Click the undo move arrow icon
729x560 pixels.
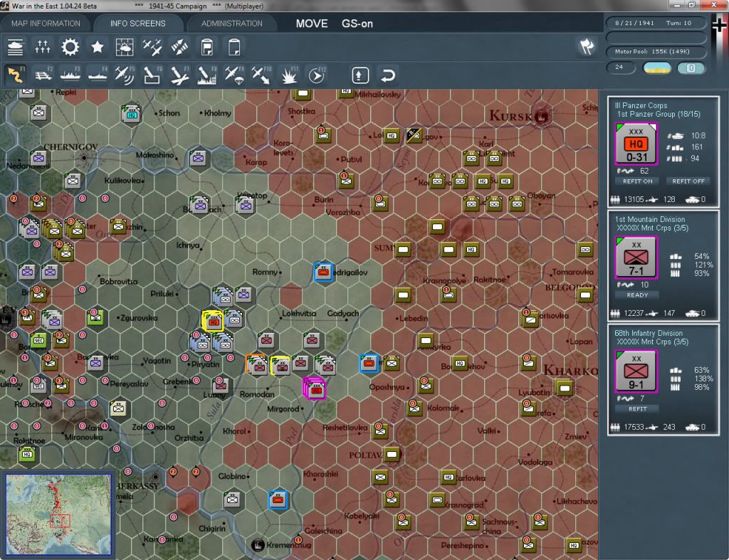coord(388,75)
